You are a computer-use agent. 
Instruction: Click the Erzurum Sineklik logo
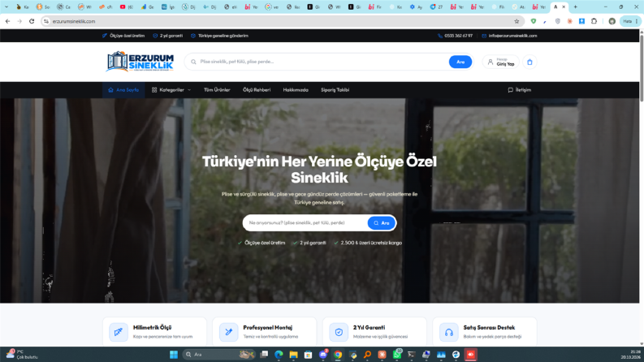coord(140,62)
